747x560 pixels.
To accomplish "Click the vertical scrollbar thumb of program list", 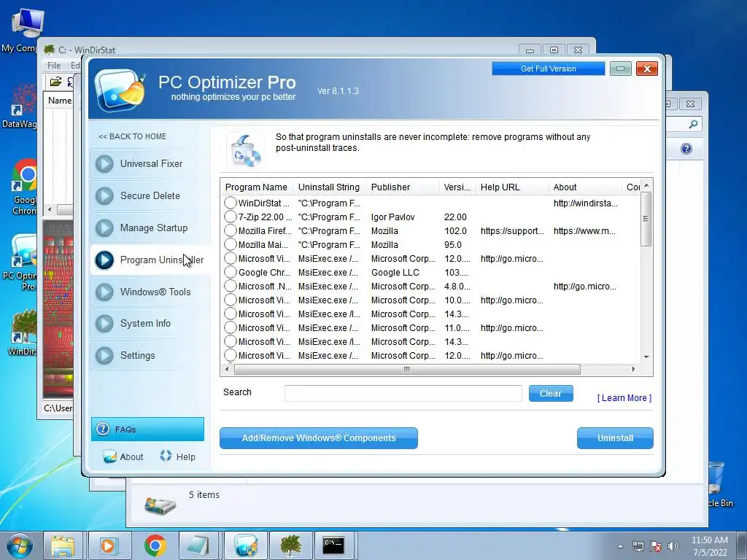I will (646, 219).
